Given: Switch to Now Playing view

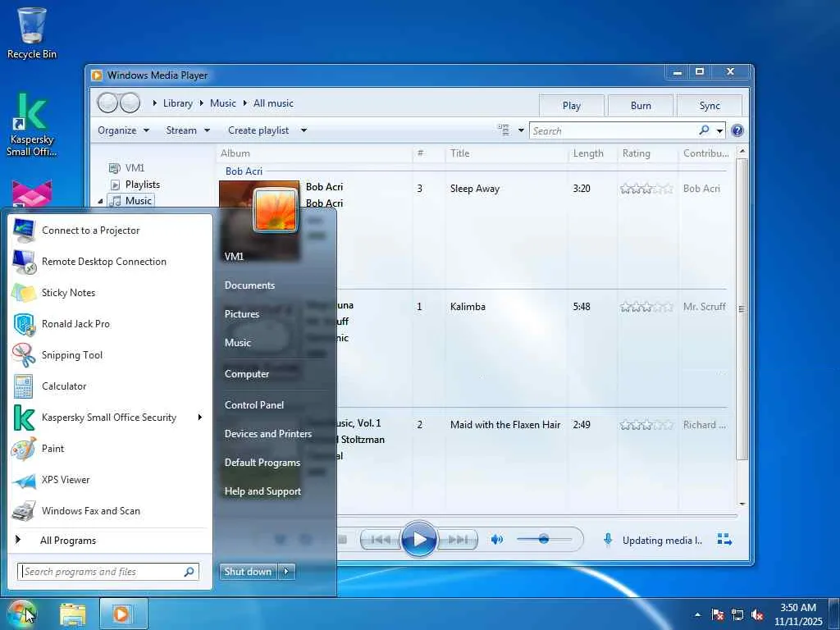Looking at the screenshot, I should 724,540.
